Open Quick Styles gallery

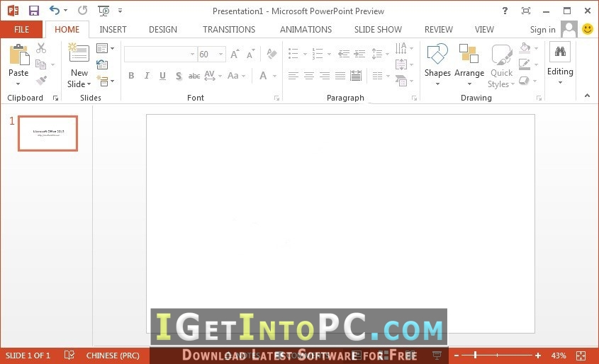pos(501,66)
